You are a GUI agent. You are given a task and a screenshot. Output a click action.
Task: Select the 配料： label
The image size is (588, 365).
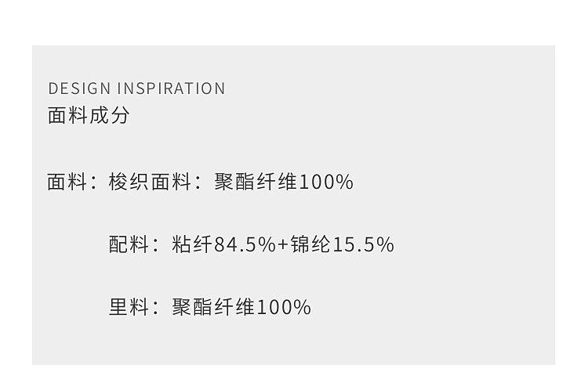pyautogui.click(x=133, y=244)
